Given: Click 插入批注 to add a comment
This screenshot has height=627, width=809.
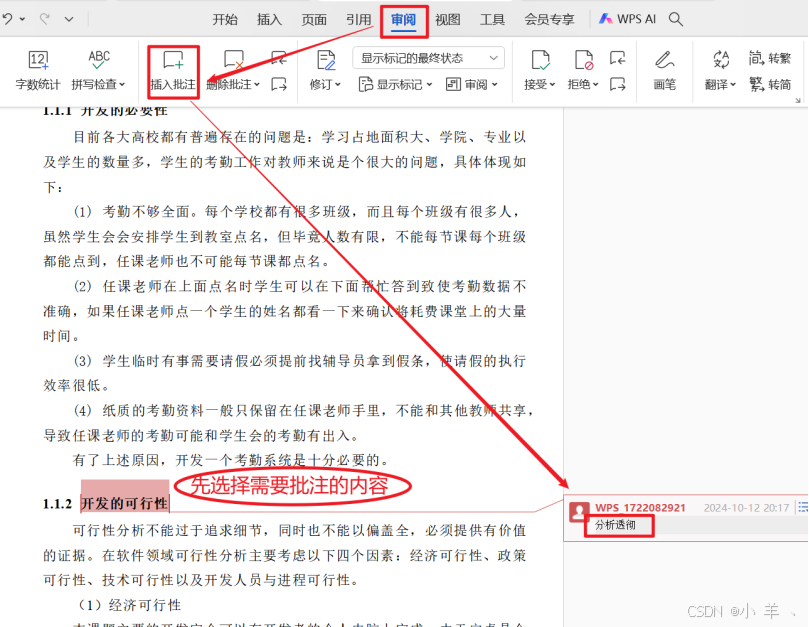Looking at the screenshot, I should pyautogui.click(x=173, y=71).
